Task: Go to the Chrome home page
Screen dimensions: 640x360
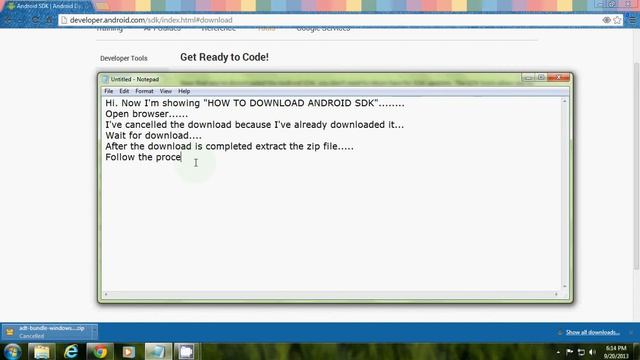Action: 49,20
